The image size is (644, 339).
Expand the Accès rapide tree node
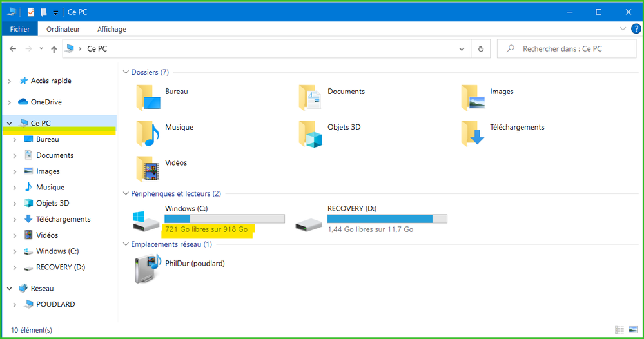click(x=10, y=81)
